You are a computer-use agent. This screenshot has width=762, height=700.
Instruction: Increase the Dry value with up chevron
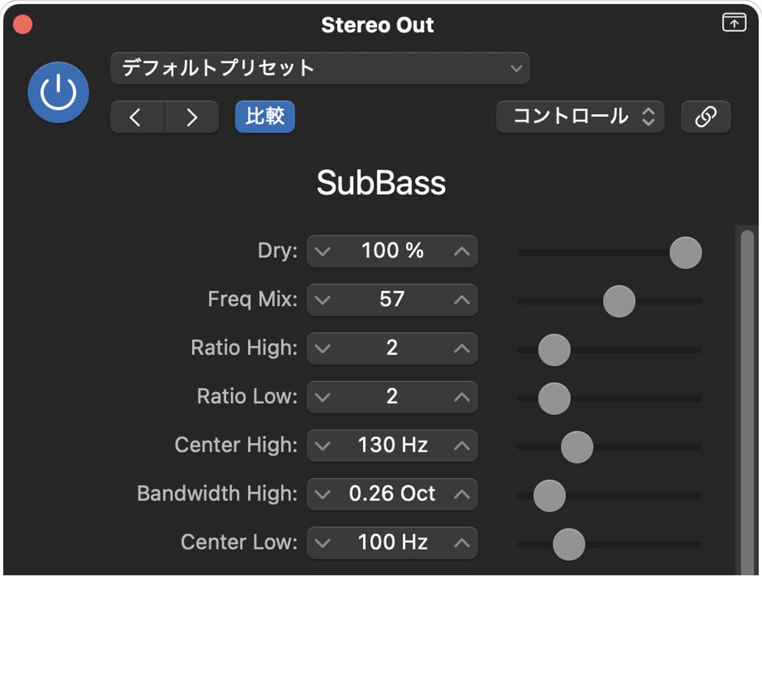pyautogui.click(x=462, y=252)
